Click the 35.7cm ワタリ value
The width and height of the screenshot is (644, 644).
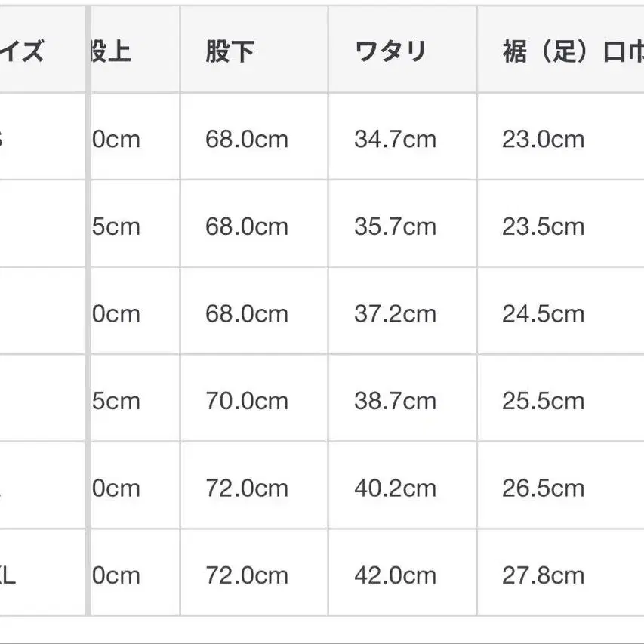coord(395,226)
